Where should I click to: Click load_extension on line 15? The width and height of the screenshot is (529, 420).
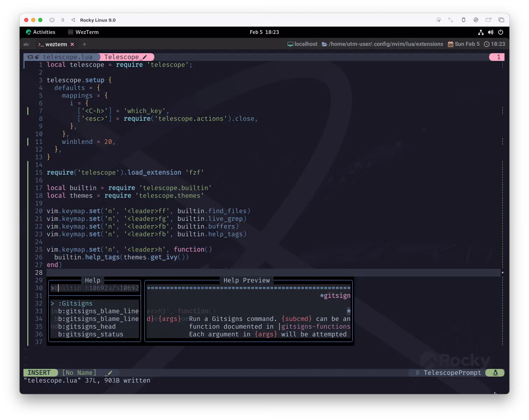(x=154, y=173)
